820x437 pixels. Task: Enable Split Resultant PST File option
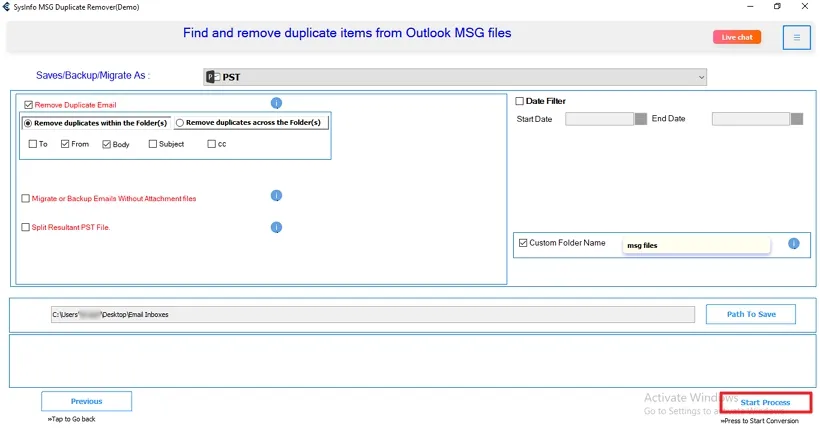tap(26, 228)
